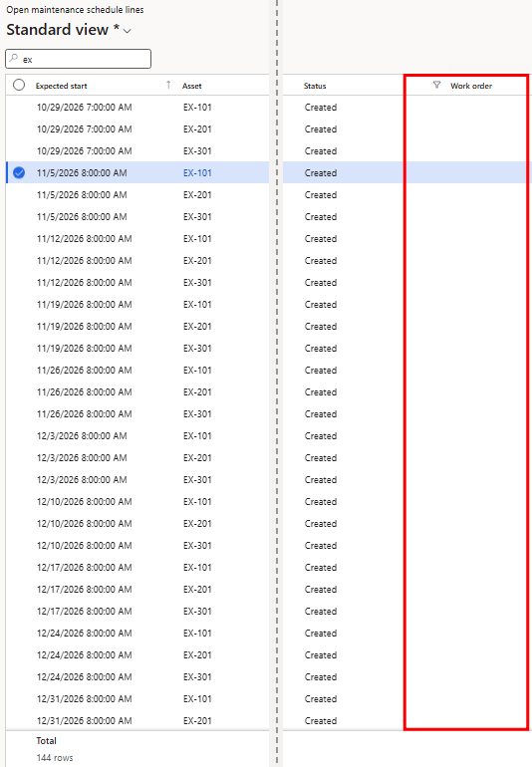Click EX-301 on the 11/26/2026 row

click(x=197, y=413)
